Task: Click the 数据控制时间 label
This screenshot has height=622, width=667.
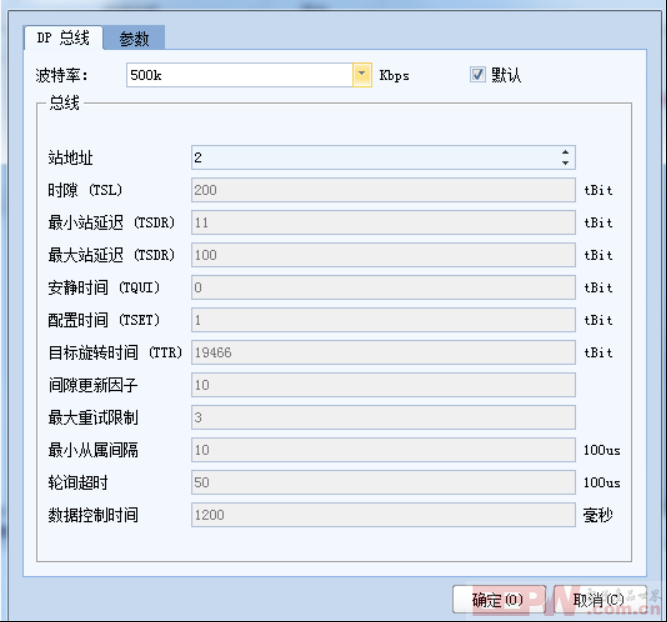Action: 93,515
